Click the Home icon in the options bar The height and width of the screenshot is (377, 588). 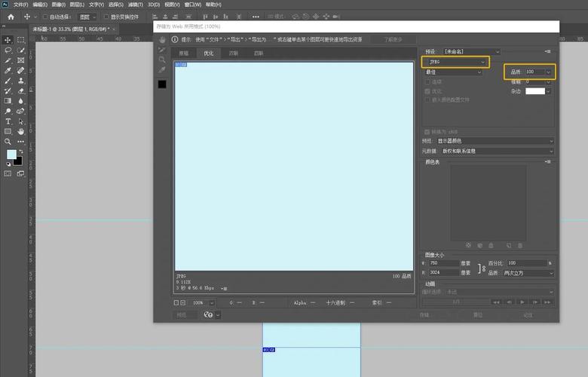[11, 16]
